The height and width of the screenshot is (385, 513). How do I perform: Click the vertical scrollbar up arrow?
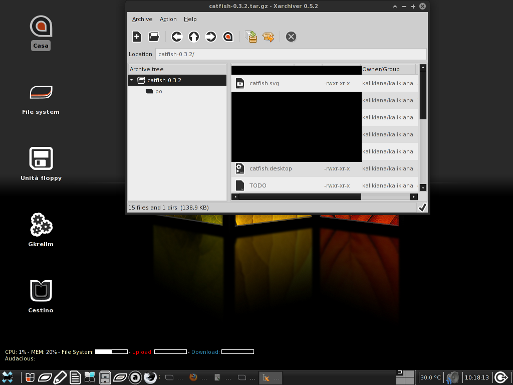423,67
